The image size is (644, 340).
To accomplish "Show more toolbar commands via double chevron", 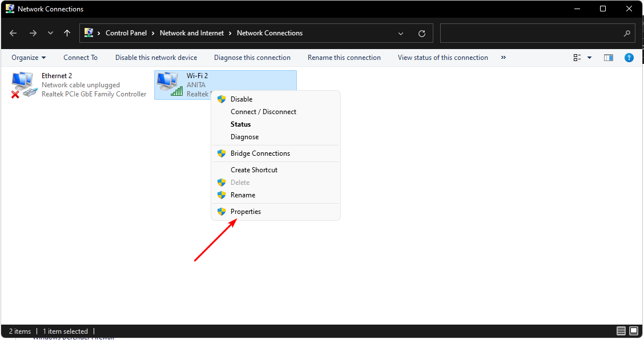I will pos(503,58).
